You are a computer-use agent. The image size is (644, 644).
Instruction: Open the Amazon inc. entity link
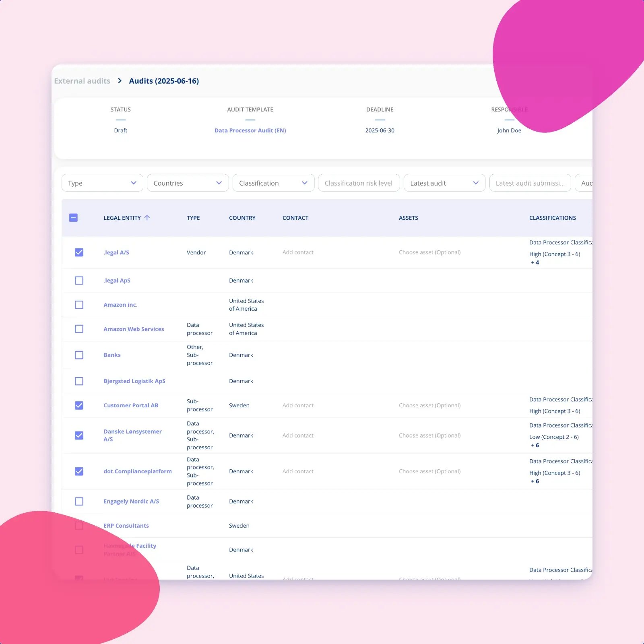point(120,305)
